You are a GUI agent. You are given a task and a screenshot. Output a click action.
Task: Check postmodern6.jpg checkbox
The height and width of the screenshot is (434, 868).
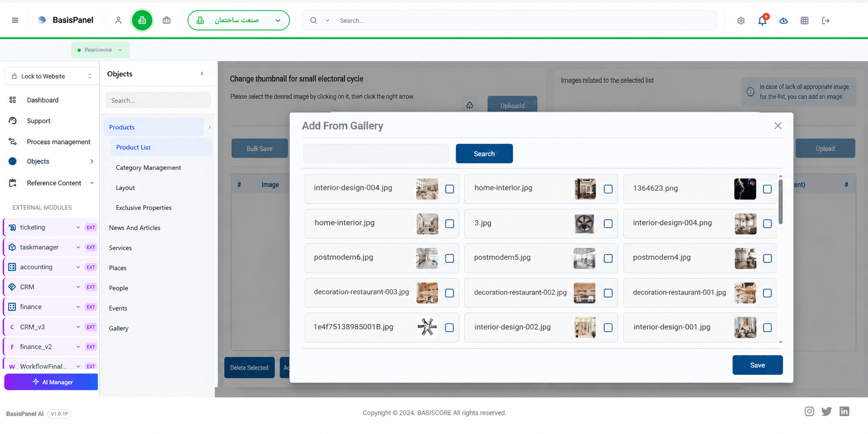tap(450, 258)
